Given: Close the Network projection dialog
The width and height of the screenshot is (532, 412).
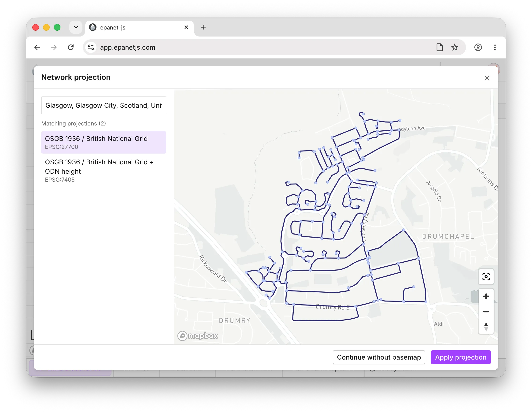Looking at the screenshot, I should coord(487,78).
